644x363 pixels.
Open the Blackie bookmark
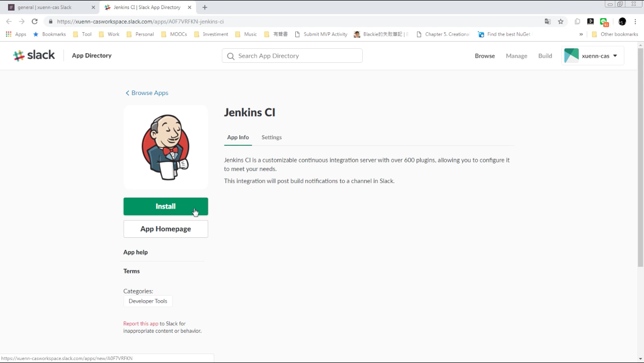point(381,34)
